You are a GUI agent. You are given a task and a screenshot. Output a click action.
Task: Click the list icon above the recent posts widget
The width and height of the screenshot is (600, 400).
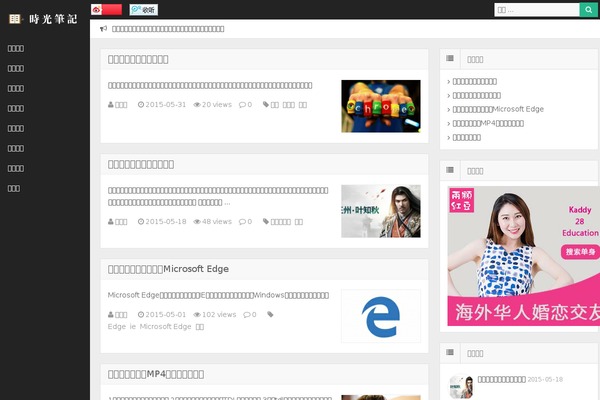pos(450,58)
